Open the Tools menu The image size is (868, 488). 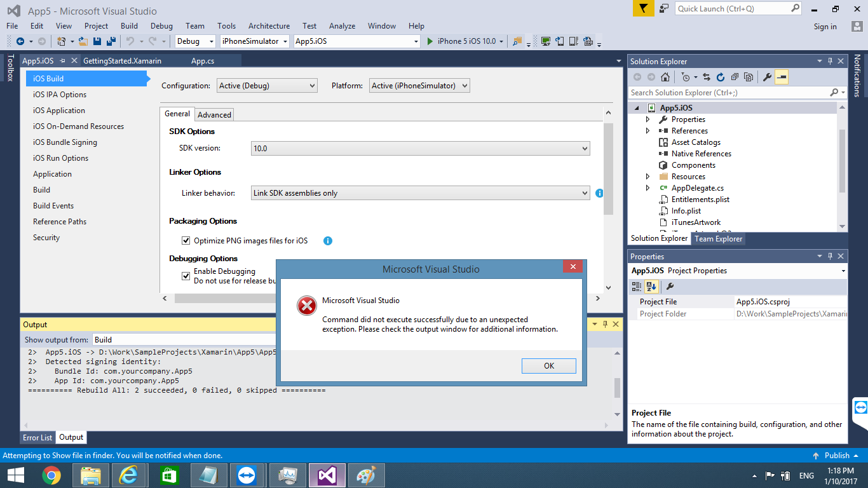pyautogui.click(x=226, y=26)
